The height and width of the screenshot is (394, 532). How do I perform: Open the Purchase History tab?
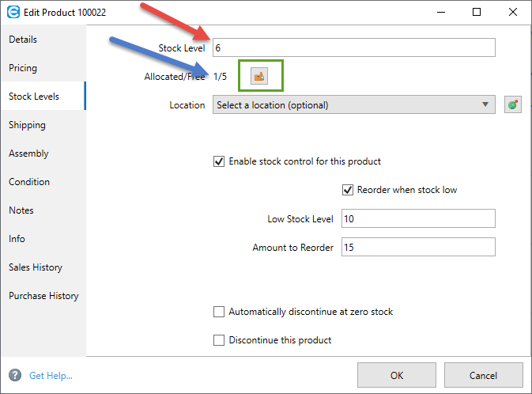coord(43,296)
